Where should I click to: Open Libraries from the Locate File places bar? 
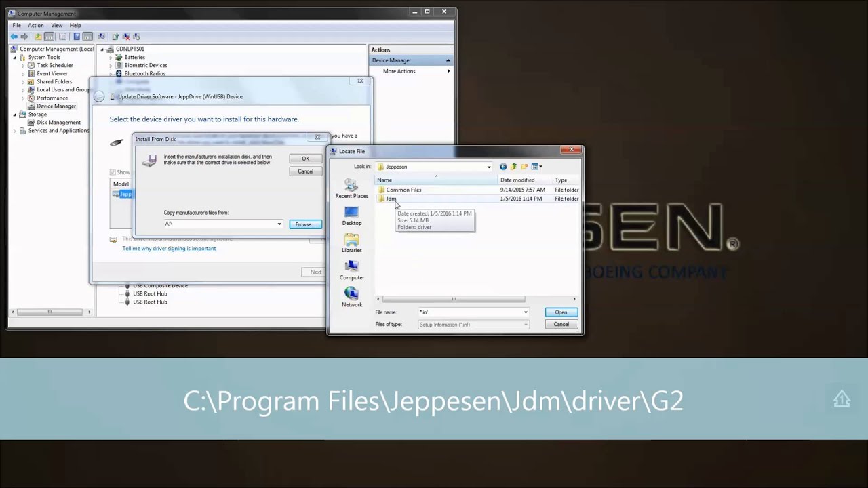(351, 243)
